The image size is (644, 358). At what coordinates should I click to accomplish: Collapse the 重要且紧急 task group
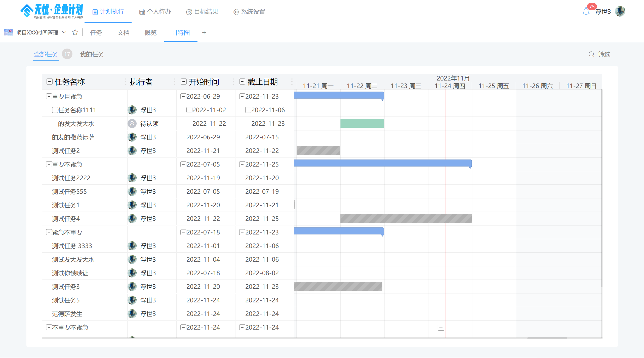49,96
